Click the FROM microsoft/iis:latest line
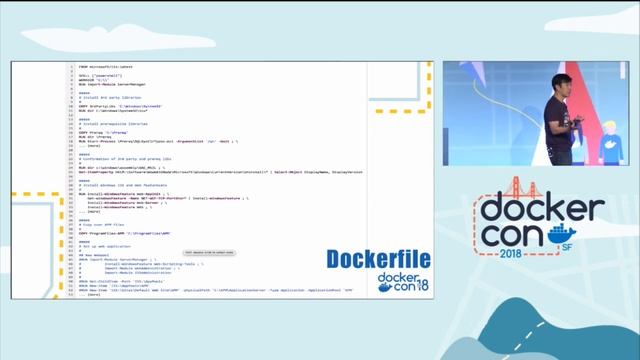640x360 pixels. point(106,67)
